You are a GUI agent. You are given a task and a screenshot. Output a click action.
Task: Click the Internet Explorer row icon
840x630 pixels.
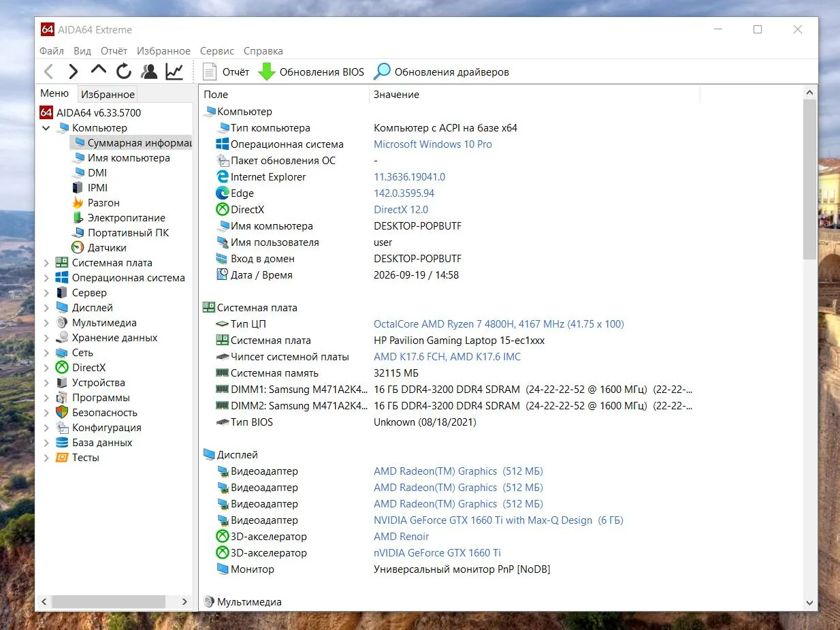[222, 177]
